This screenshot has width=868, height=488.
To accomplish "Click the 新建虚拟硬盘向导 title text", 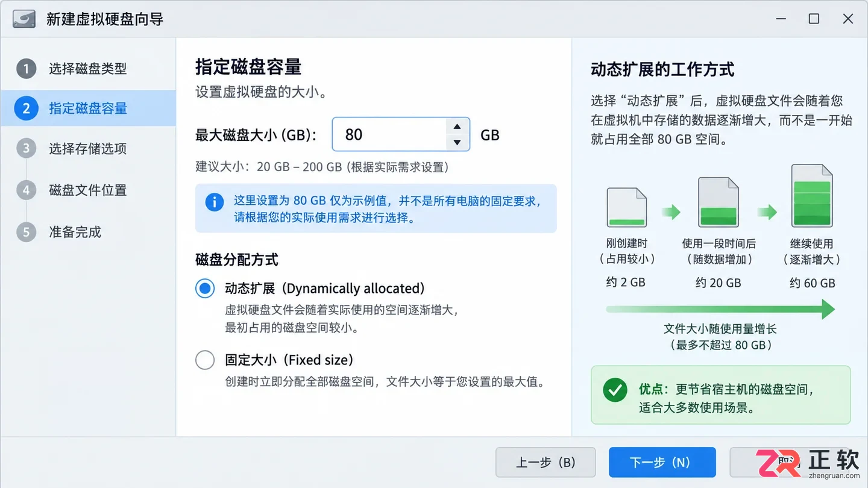I will (x=105, y=19).
